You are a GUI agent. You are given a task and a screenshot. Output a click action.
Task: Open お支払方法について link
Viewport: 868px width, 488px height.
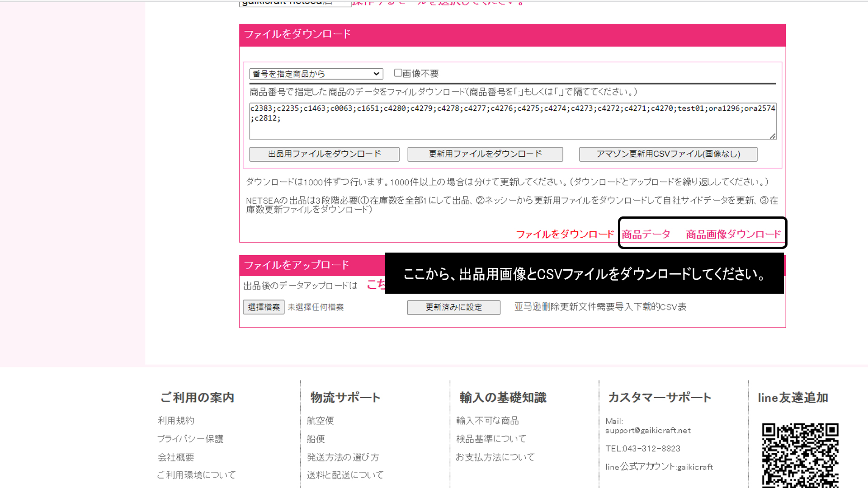495,457
